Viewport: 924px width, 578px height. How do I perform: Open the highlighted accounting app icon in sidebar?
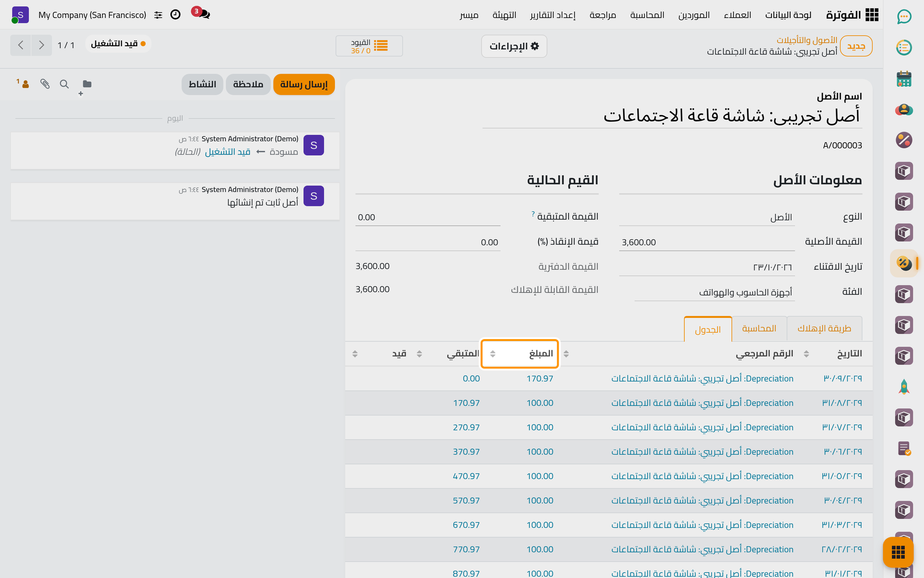pyautogui.click(x=904, y=263)
